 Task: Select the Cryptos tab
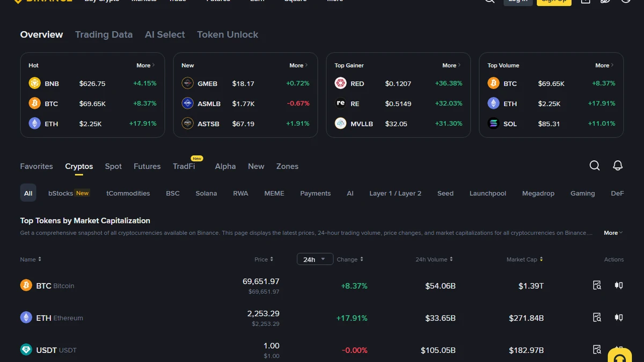click(x=79, y=166)
